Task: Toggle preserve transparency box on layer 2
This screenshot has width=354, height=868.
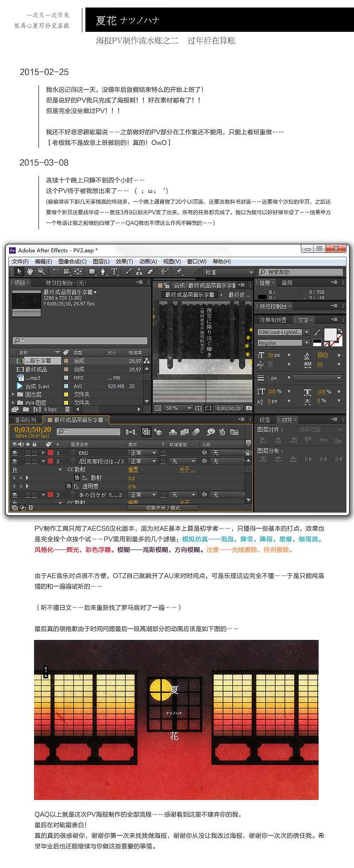Action: point(163,461)
